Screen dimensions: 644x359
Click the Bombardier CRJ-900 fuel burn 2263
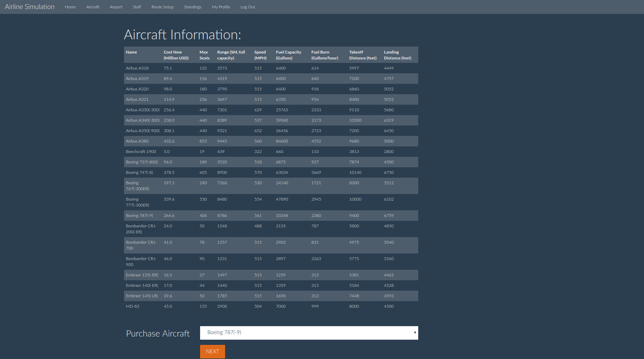(316, 259)
